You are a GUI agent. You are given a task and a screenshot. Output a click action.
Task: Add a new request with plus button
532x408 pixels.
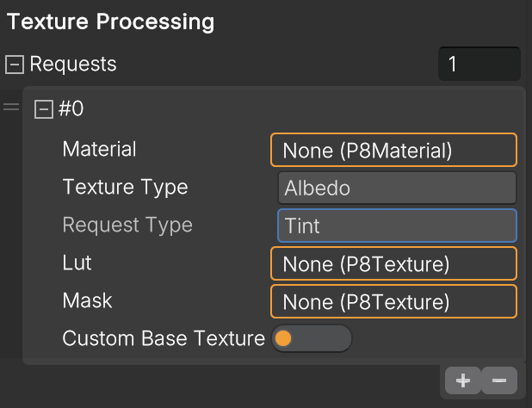463,380
